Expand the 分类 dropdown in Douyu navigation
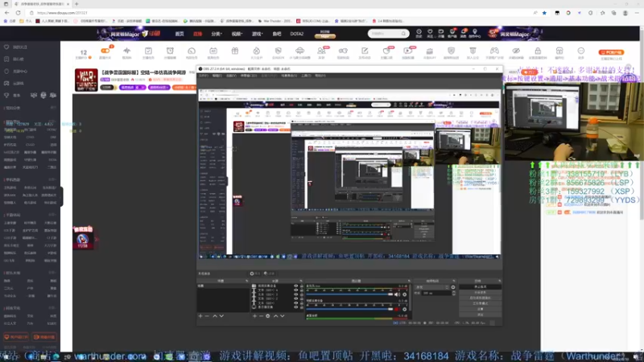This screenshot has width=644, height=362. [x=217, y=34]
